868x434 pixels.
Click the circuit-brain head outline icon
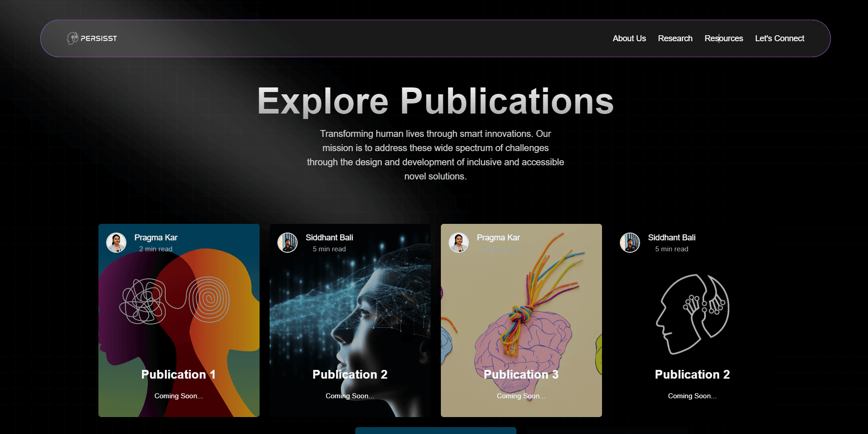(692, 314)
